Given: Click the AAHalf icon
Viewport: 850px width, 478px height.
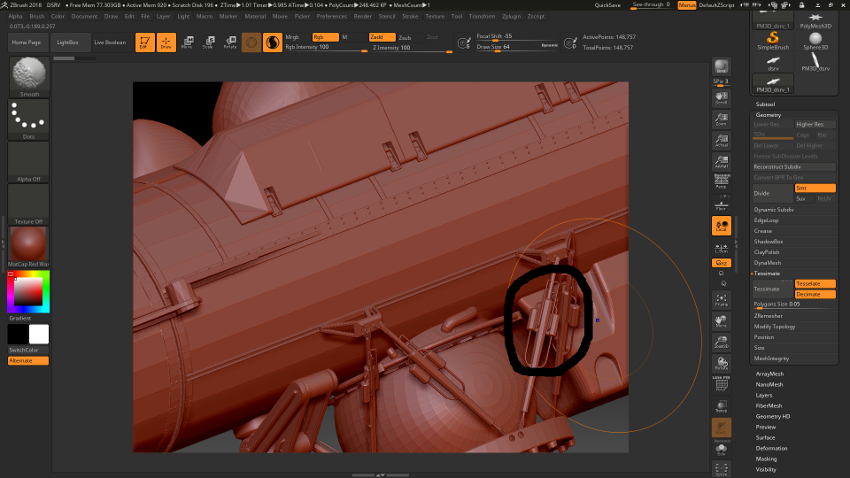Looking at the screenshot, I should [722, 161].
